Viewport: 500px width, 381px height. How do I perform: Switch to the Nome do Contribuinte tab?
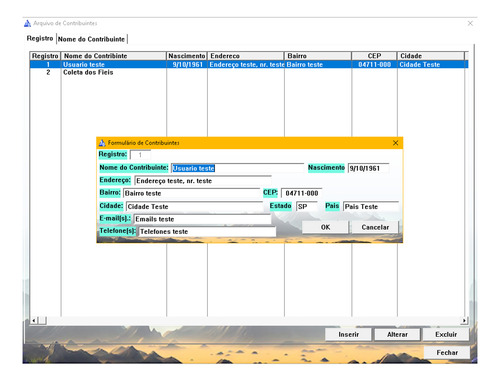[91, 39]
